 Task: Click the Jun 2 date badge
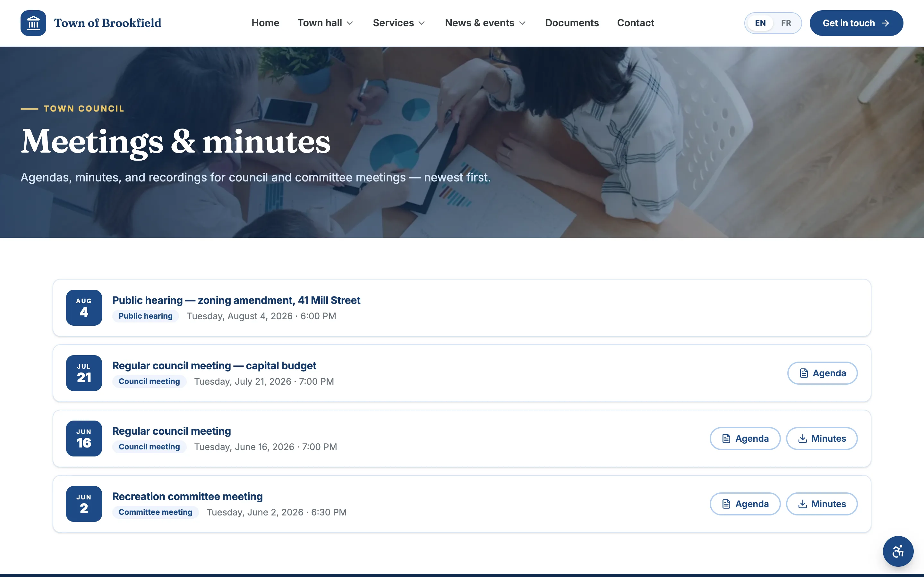[84, 504]
